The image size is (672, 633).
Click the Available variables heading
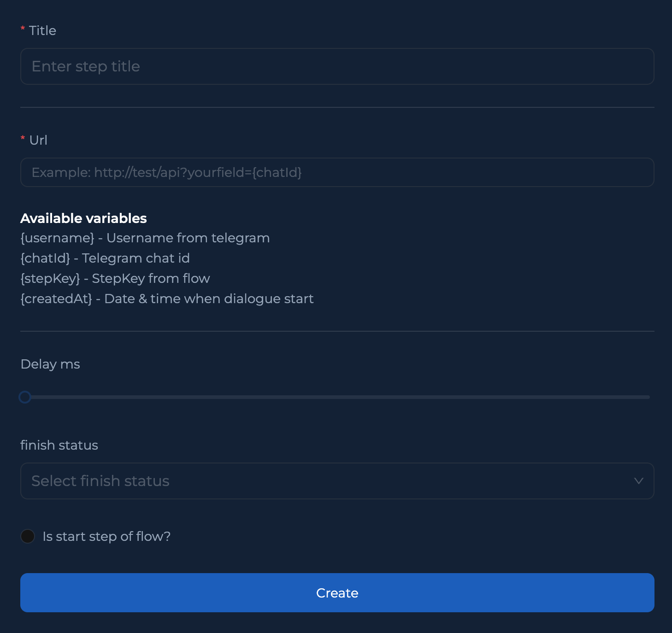coord(83,218)
